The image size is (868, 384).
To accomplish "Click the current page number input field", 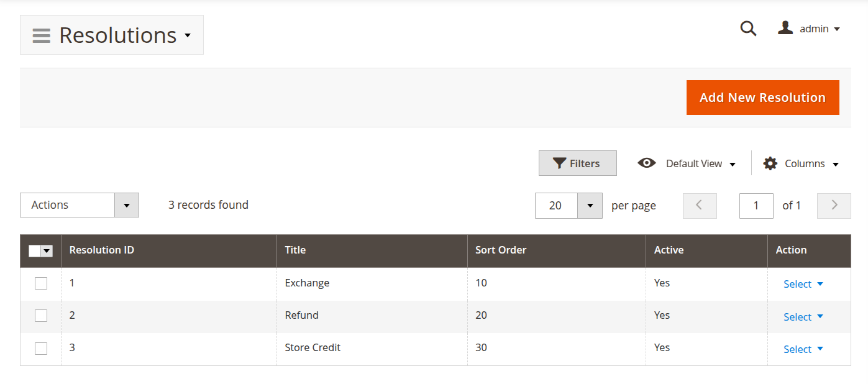I will (756, 206).
